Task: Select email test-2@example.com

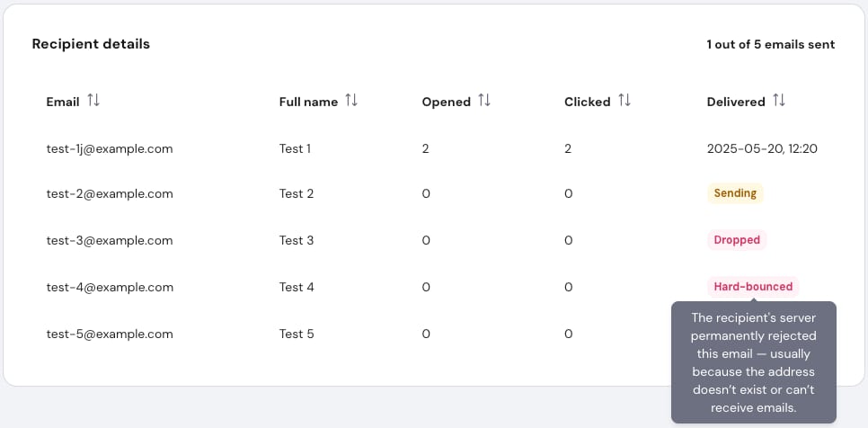Action: (110, 193)
